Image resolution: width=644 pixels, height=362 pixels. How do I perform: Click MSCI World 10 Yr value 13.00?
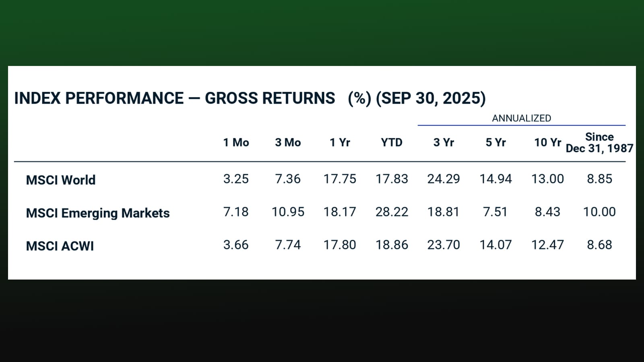click(547, 179)
